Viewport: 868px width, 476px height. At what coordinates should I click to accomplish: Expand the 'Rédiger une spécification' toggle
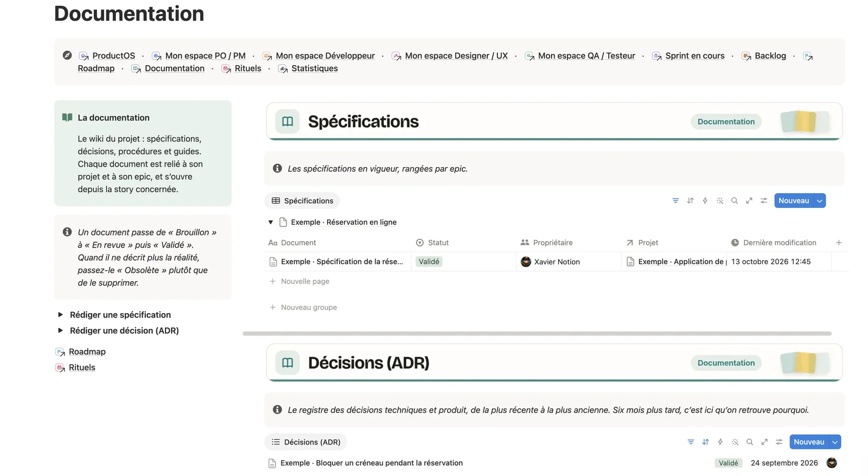pos(60,315)
